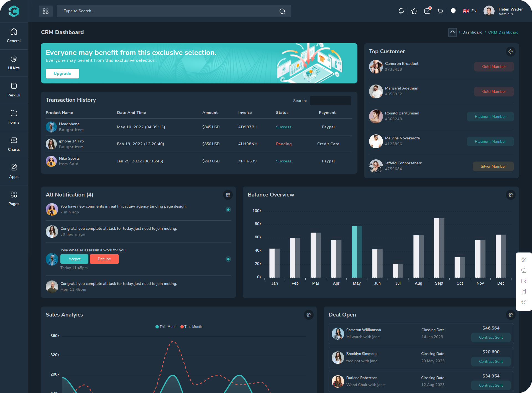Image resolution: width=532 pixels, height=393 pixels.
Task: Mark first notification's teal radio dot
Action: [x=228, y=210]
